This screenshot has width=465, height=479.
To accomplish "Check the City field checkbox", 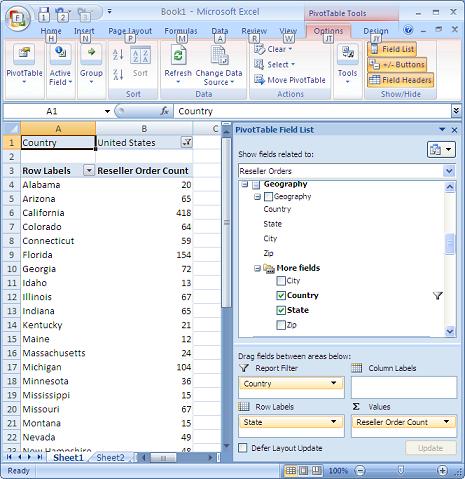I will (281, 281).
